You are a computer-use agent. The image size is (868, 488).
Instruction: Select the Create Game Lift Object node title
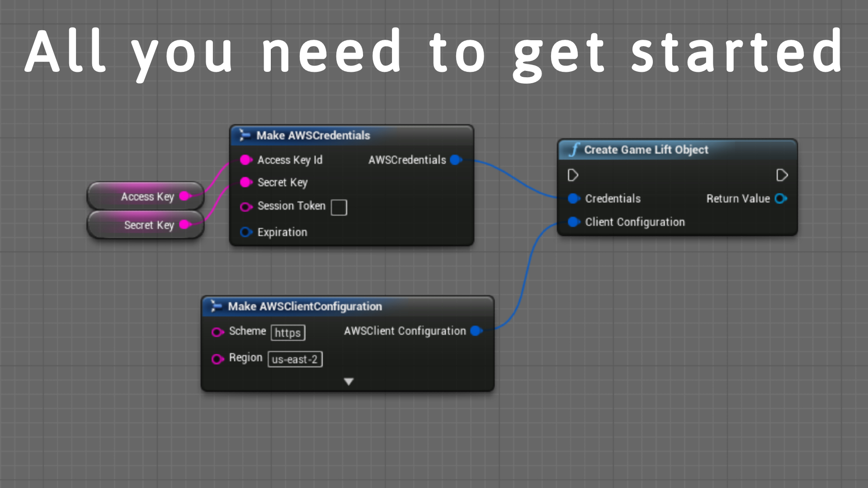(646, 150)
